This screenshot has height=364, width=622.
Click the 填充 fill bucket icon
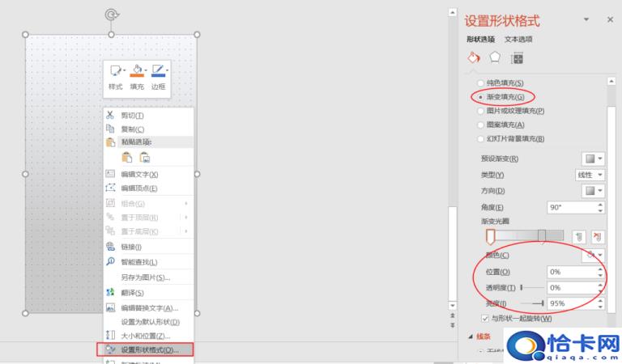click(x=137, y=70)
